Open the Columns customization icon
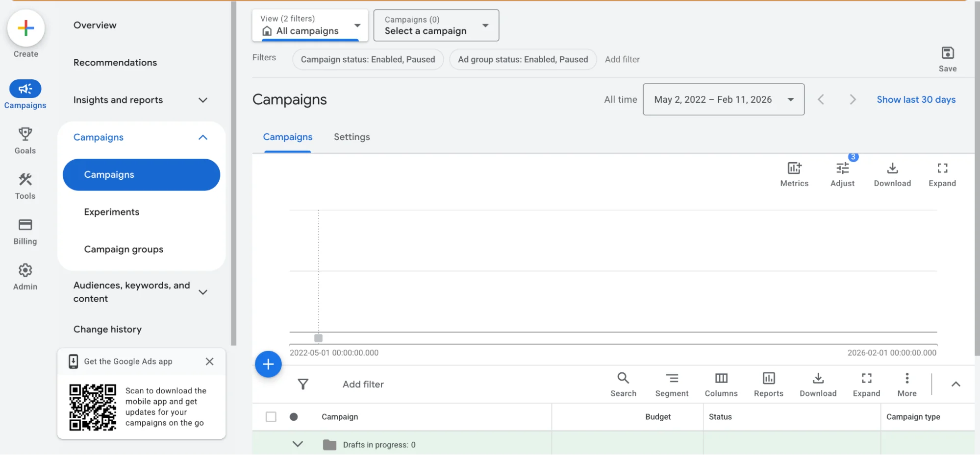The width and height of the screenshot is (980, 455). 721,383
